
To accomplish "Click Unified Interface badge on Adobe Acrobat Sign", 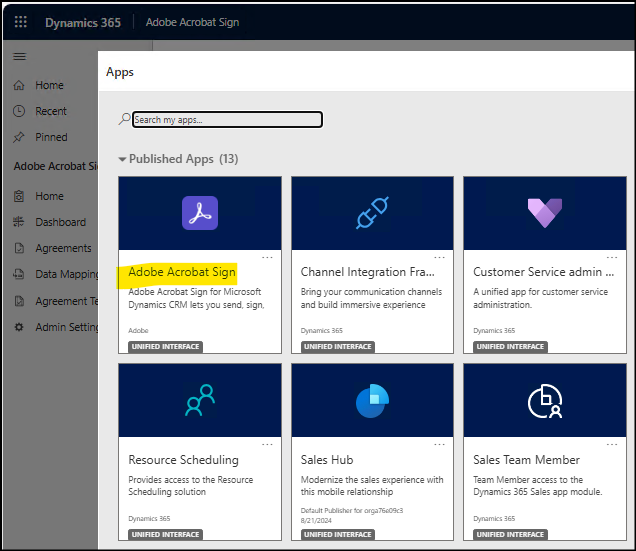I will click(x=165, y=347).
